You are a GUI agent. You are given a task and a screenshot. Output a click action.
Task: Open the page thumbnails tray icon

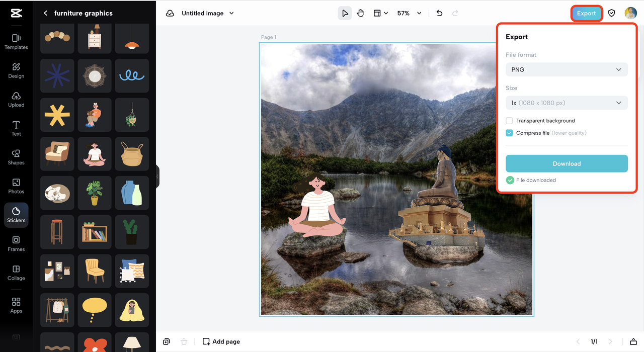click(x=633, y=341)
